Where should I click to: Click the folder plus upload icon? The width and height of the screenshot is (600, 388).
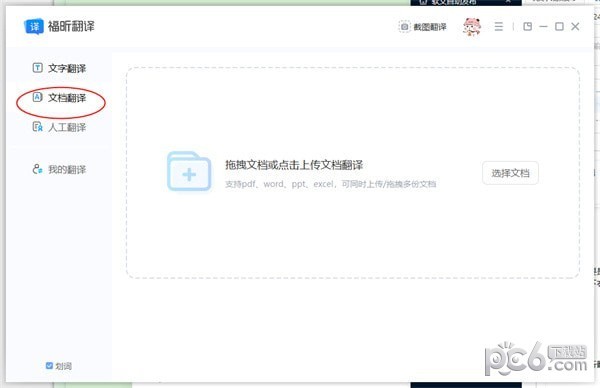pos(189,171)
